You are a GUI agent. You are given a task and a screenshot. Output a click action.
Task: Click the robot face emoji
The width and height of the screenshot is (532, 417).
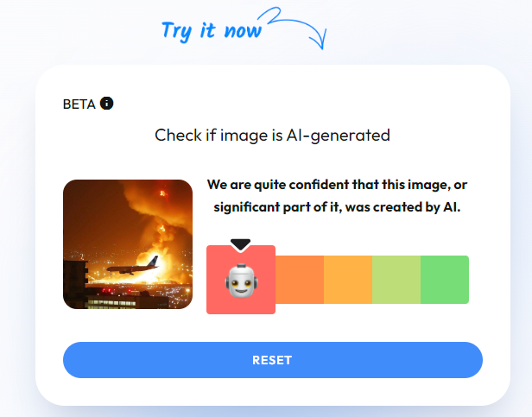[x=241, y=281]
